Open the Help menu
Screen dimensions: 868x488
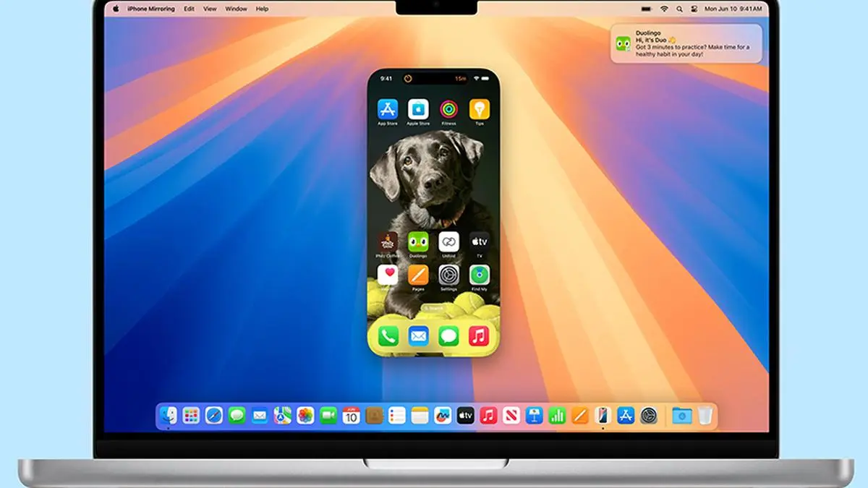click(x=262, y=9)
